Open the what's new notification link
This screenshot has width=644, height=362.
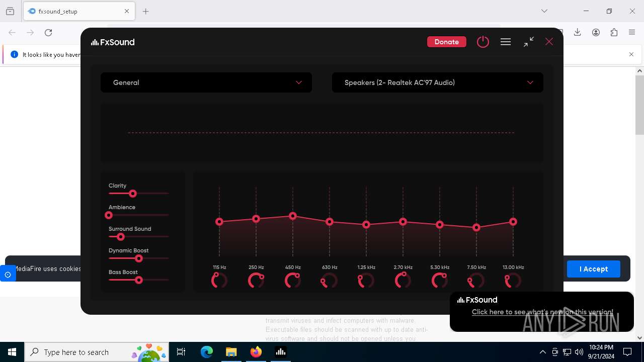pos(542,312)
